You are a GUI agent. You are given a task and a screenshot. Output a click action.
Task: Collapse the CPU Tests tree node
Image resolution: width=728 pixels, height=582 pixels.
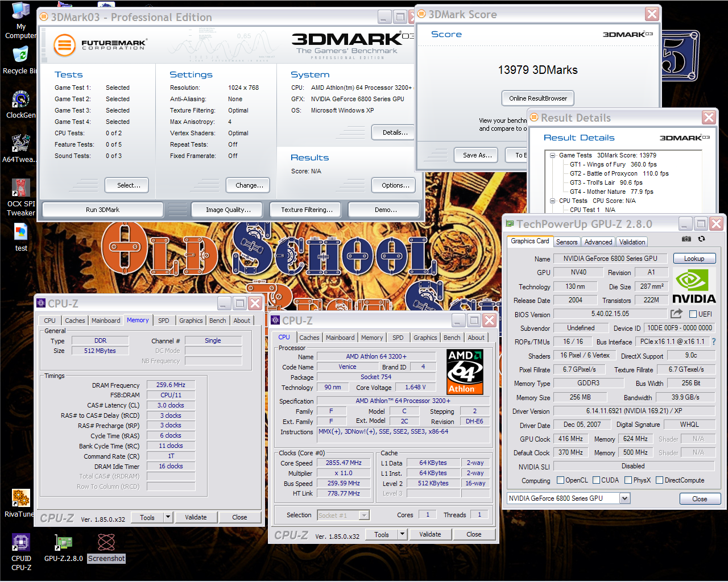553,201
